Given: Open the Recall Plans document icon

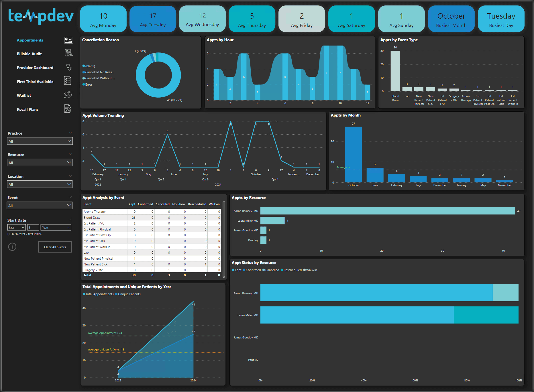Looking at the screenshot, I should 68,109.
